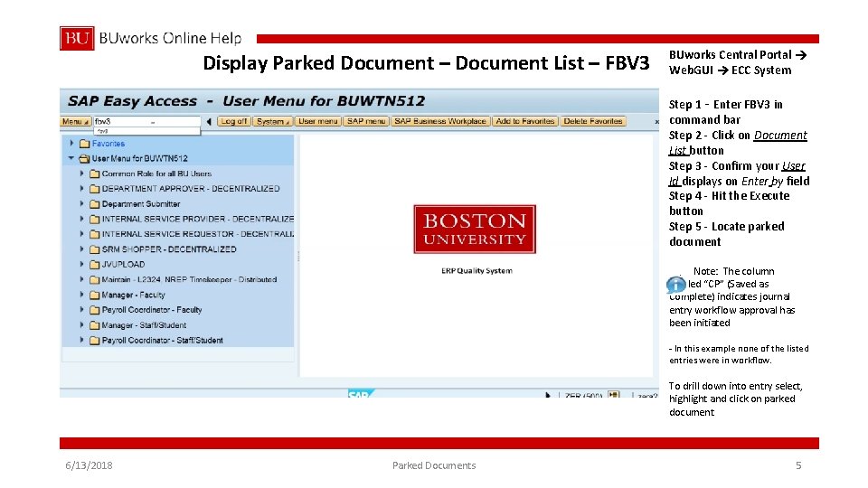Select SRM SHOPPER - DECENTRALIZED entry

169,249
